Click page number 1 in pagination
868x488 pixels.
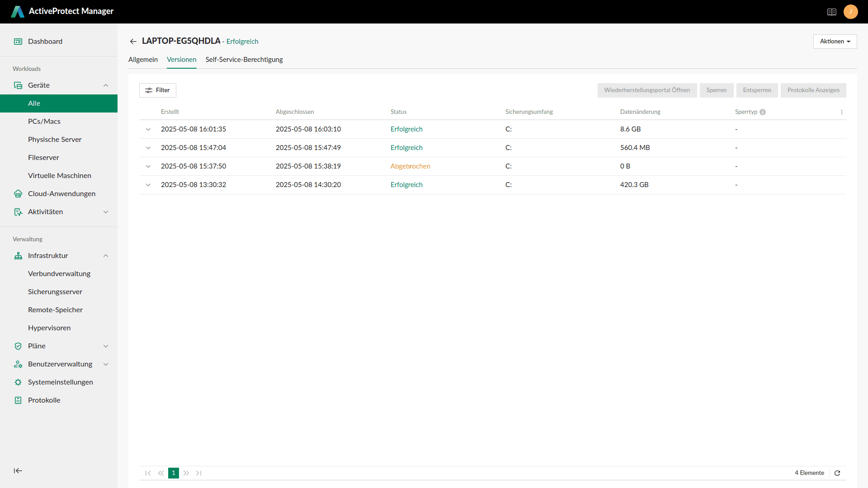[x=174, y=473]
